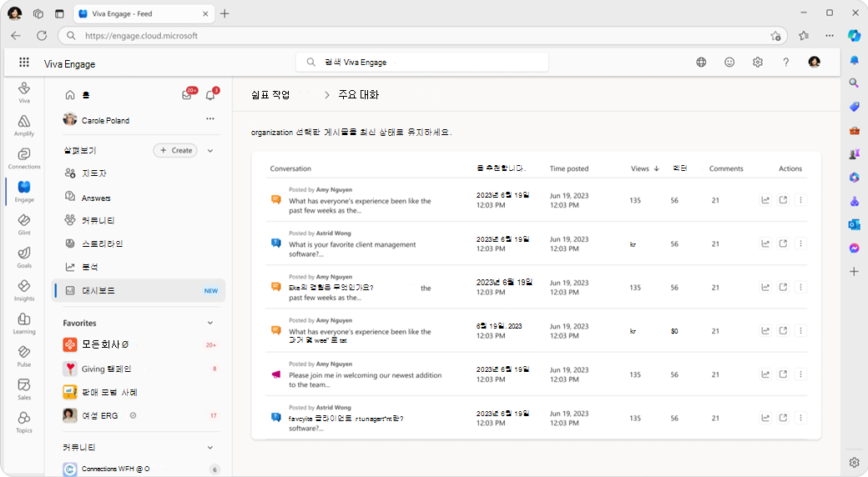Open browser Settings and more menu
The image size is (868, 477).
[830, 35]
